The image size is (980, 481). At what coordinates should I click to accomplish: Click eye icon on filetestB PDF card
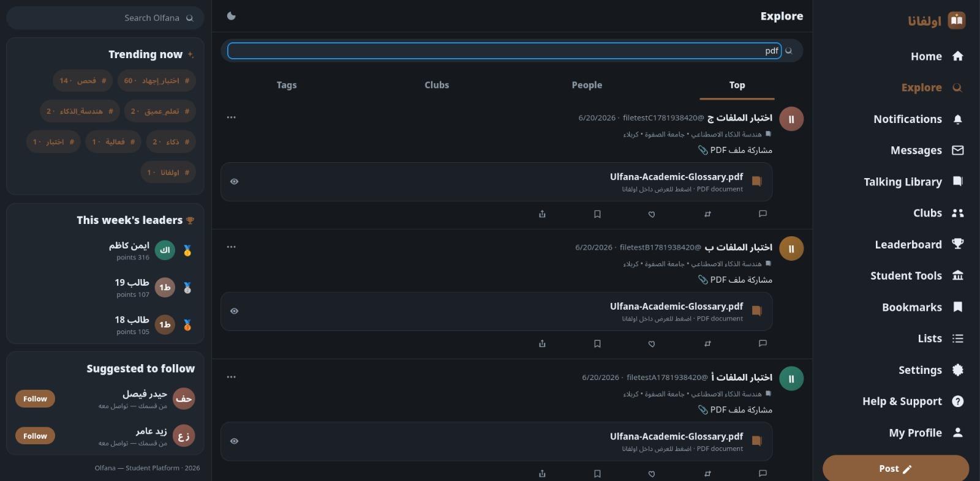pyautogui.click(x=234, y=311)
